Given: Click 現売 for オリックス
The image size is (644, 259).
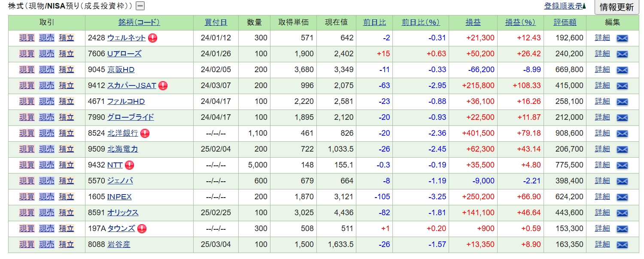Looking at the screenshot, I should (47, 213).
